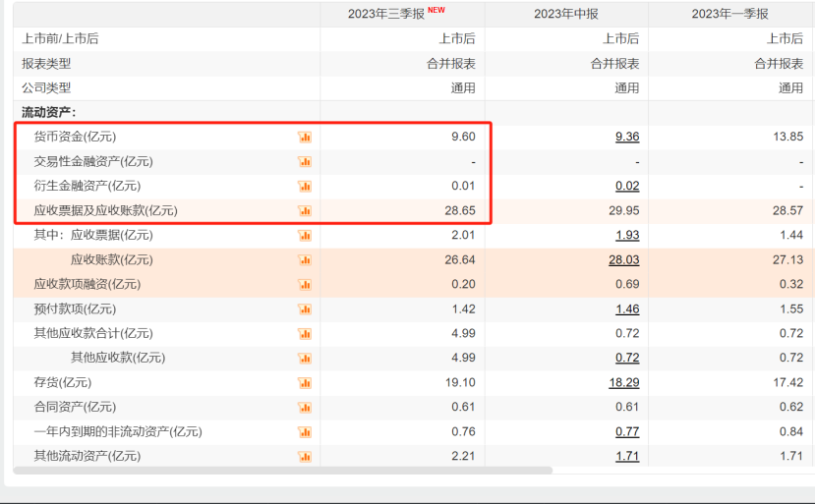Select the 2023年一季报 column header

pyautogui.click(x=729, y=14)
